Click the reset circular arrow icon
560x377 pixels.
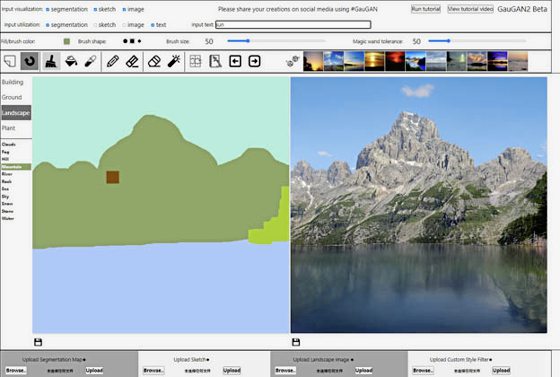click(x=29, y=61)
